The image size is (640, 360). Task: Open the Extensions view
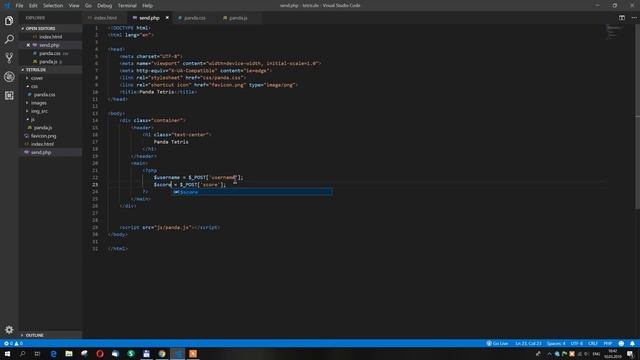[9, 96]
